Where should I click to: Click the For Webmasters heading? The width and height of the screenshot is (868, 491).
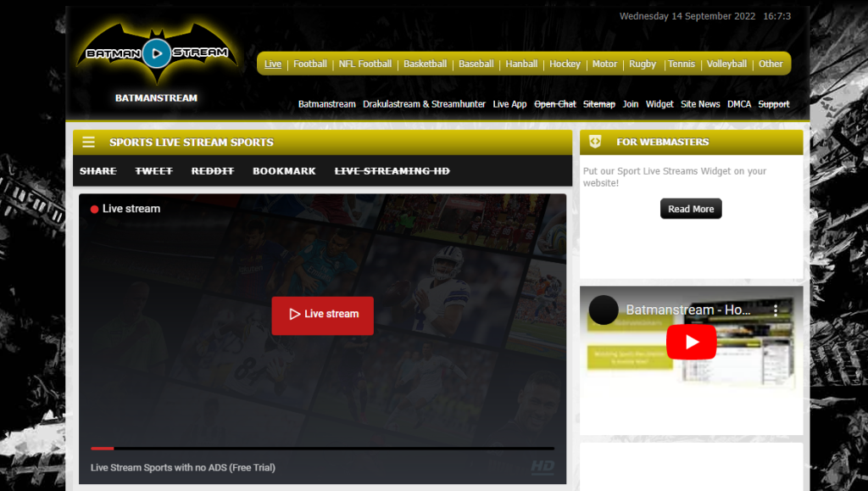663,142
